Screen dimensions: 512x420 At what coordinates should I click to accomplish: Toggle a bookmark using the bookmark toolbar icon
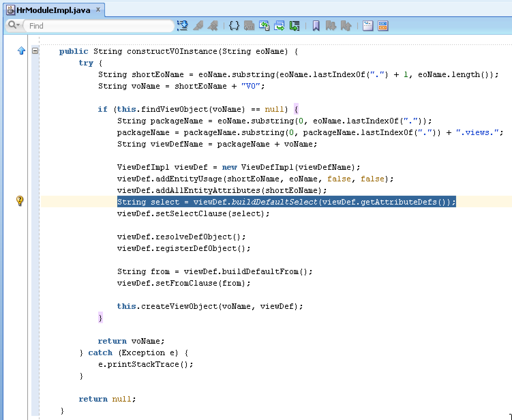pyautogui.click(x=316, y=26)
